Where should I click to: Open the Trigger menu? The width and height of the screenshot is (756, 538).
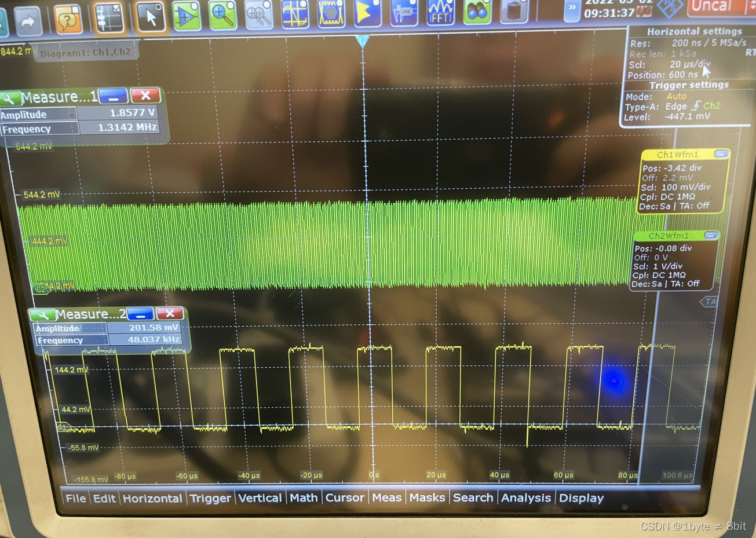tap(210, 498)
